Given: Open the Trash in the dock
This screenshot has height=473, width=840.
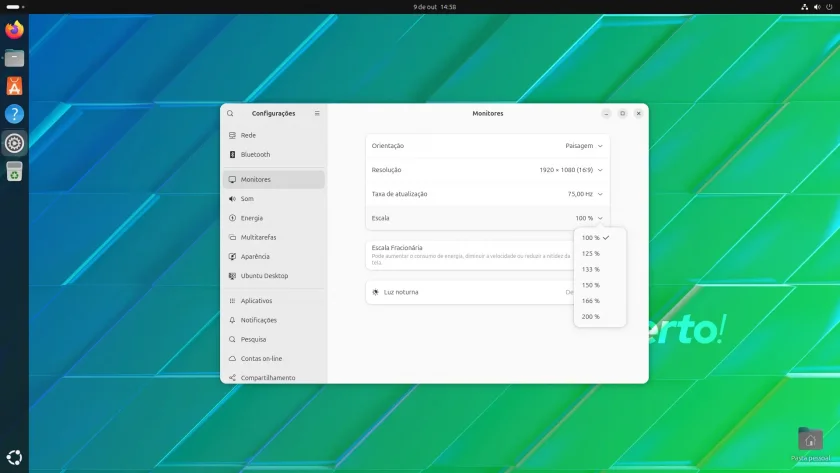Looking at the screenshot, I should 14,171.
